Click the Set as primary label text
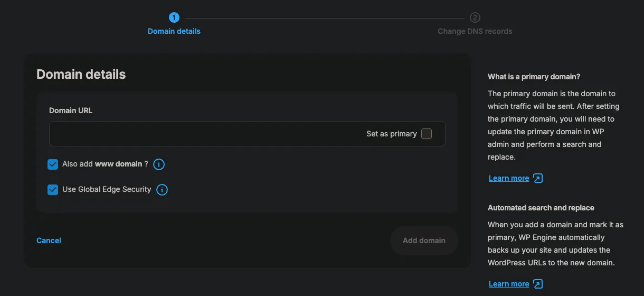The height and width of the screenshot is (296, 644). point(391,134)
